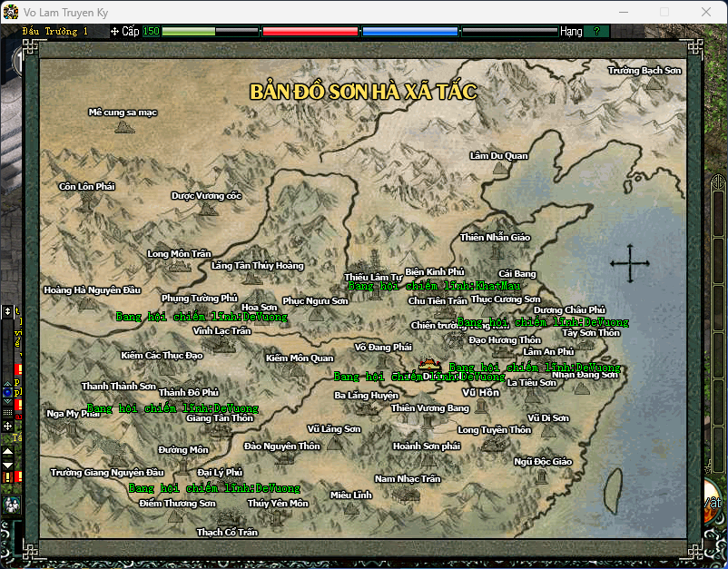Screen dimensions: 728x569
Task: Select the Hoàng Hà Nguyên Đầu marker icon
Action: (86, 303)
